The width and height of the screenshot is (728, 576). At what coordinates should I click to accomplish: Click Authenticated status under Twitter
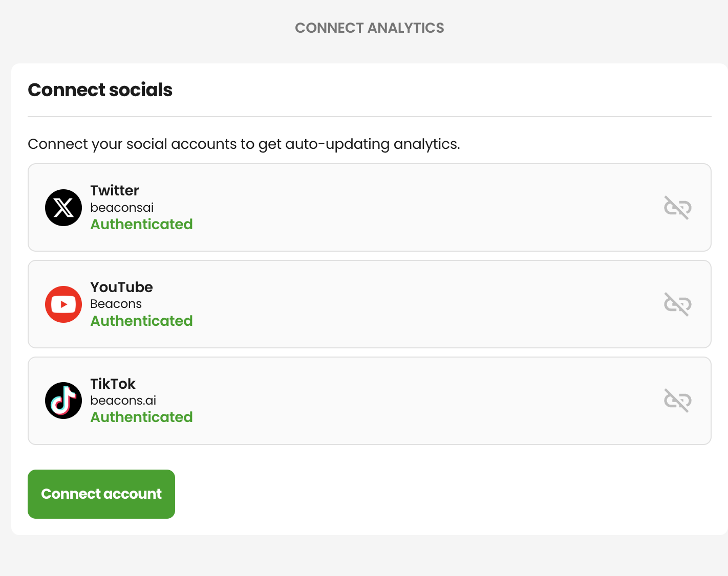[141, 224]
